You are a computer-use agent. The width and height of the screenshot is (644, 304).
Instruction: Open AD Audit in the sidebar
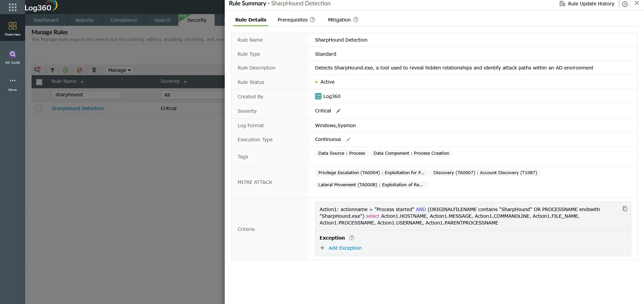(x=12, y=57)
